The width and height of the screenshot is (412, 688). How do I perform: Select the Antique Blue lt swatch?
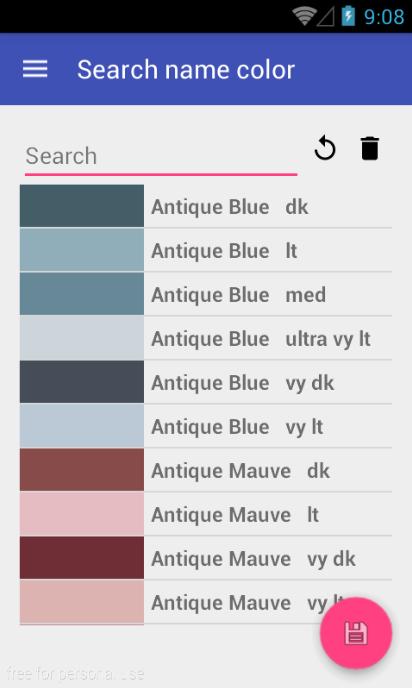tap(82, 250)
